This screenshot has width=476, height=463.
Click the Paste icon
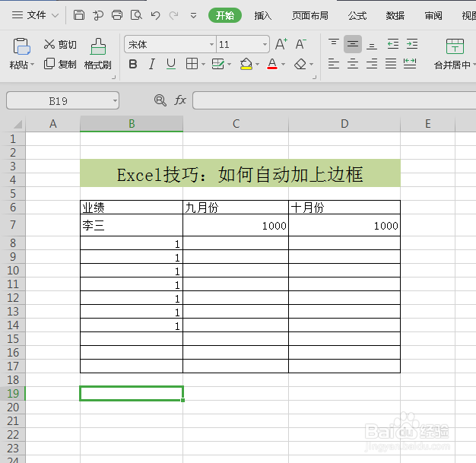[21, 46]
